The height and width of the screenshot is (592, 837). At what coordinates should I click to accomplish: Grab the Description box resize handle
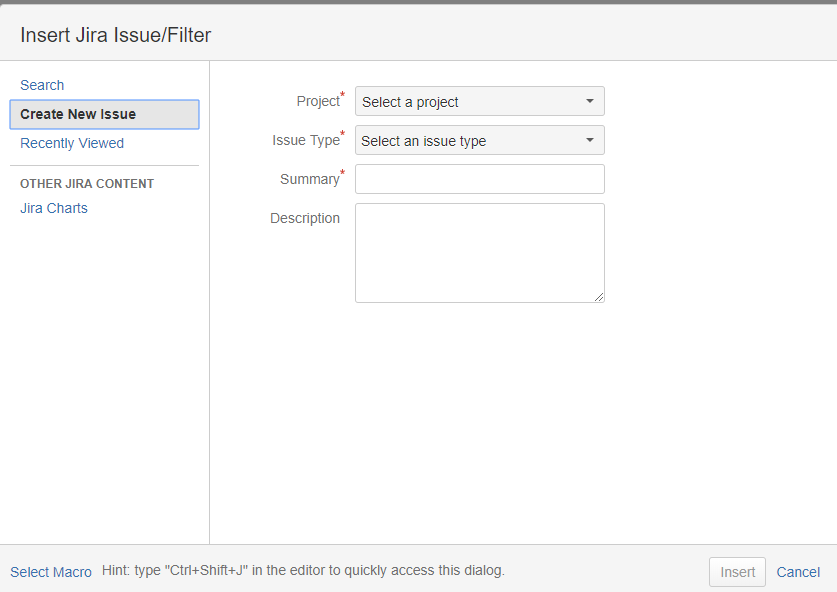599,297
